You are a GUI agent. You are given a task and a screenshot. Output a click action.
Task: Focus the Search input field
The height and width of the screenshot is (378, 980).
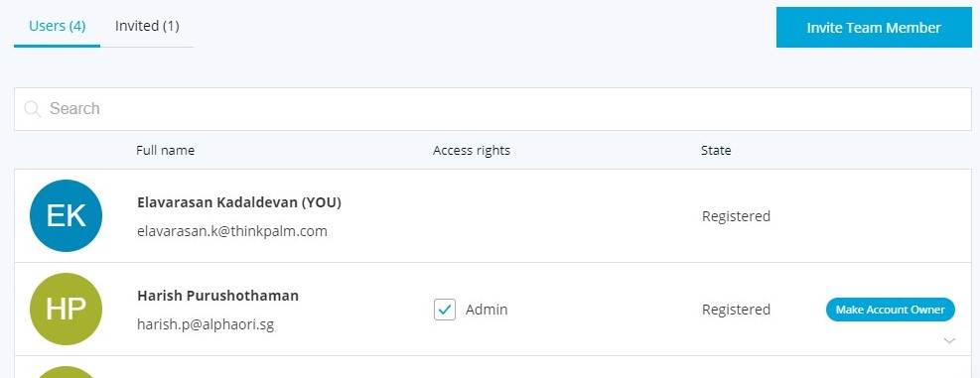(492, 109)
